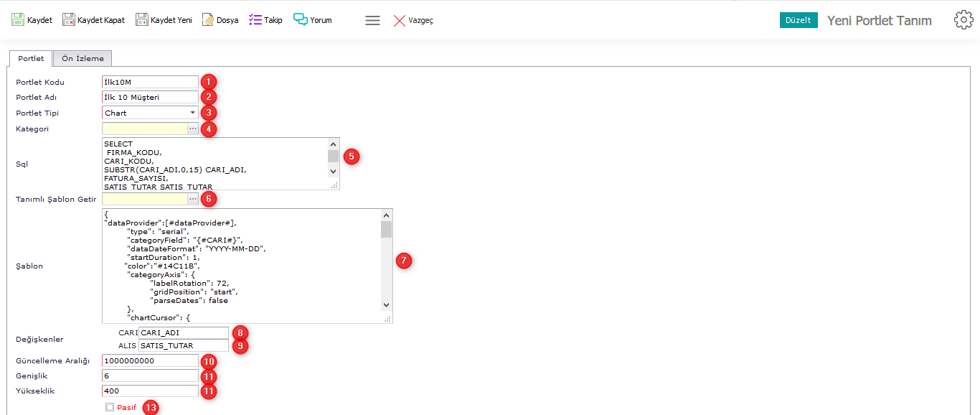Open the Yorum comments icon
The image size is (980, 415).
[300, 20]
